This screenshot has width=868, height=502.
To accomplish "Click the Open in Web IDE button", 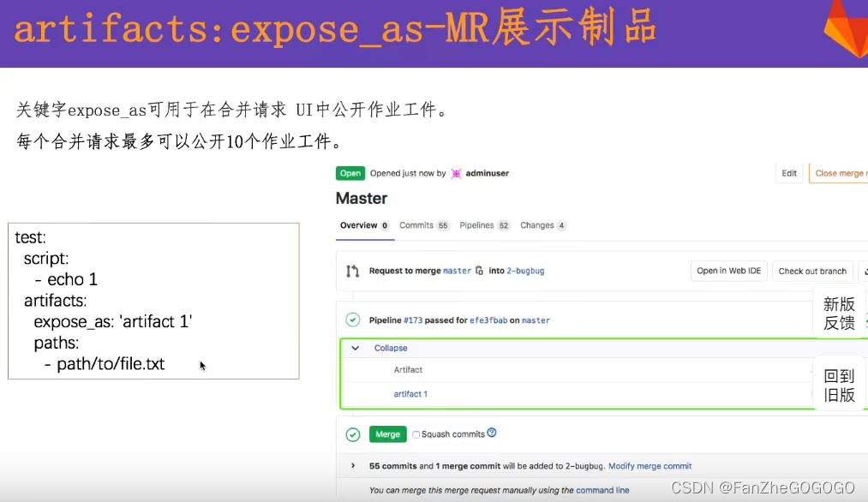I will [728, 270].
